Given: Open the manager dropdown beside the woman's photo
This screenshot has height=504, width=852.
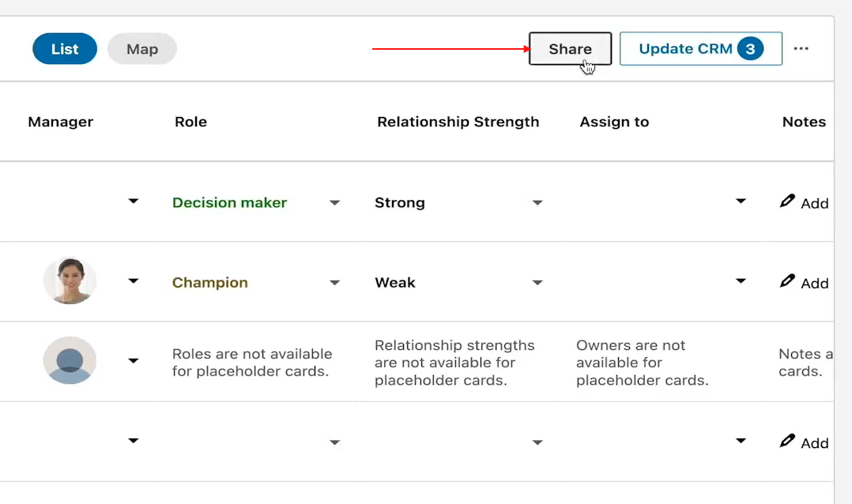Looking at the screenshot, I should (x=134, y=281).
